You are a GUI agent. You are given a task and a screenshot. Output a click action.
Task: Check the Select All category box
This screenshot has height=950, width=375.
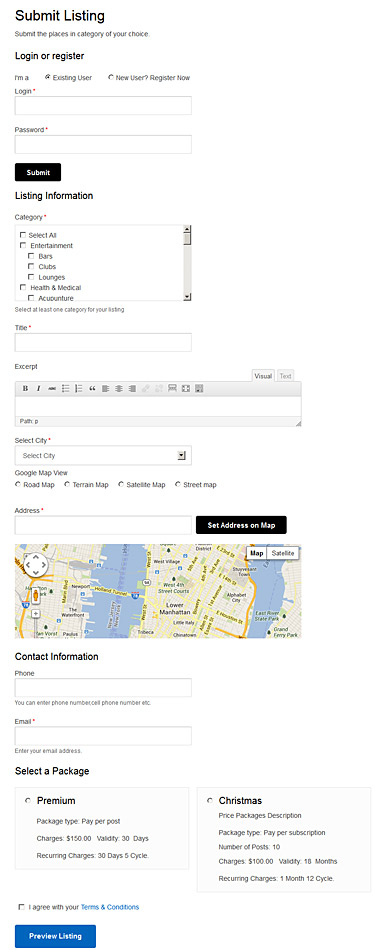point(23,235)
